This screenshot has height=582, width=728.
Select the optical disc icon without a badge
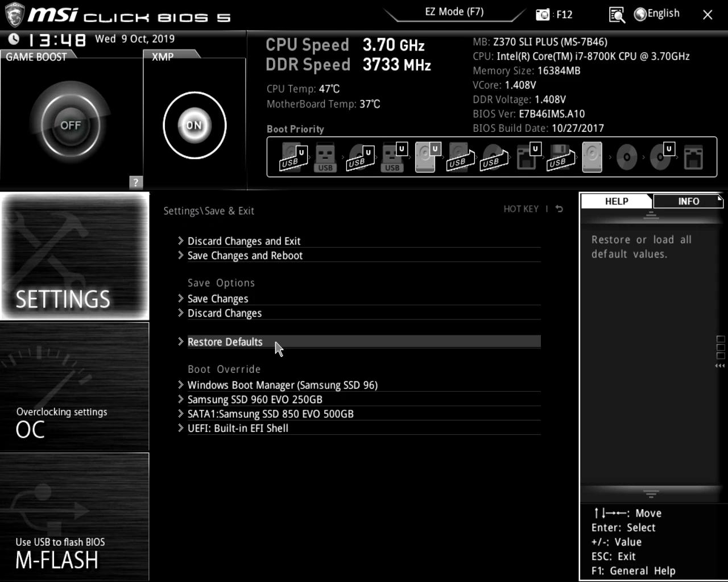(626, 157)
